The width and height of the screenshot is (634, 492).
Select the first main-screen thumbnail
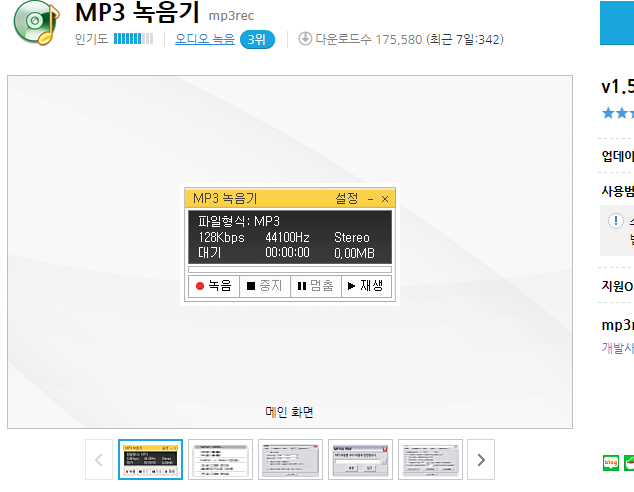pyautogui.click(x=150, y=460)
